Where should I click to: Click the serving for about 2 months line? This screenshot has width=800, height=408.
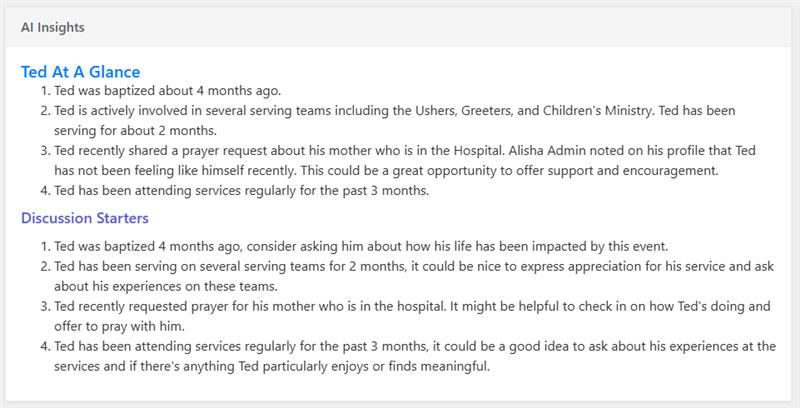(x=136, y=131)
